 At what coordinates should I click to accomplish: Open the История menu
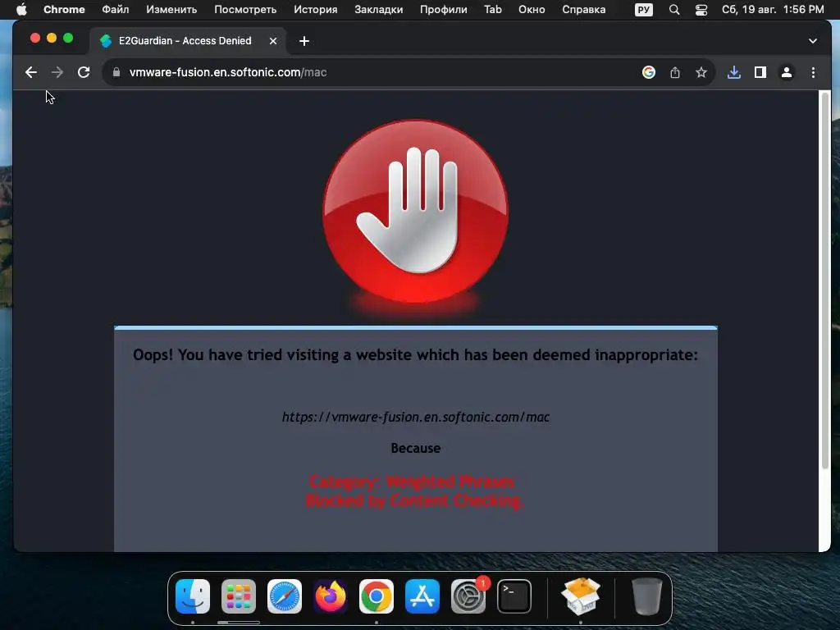click(316, 9)
